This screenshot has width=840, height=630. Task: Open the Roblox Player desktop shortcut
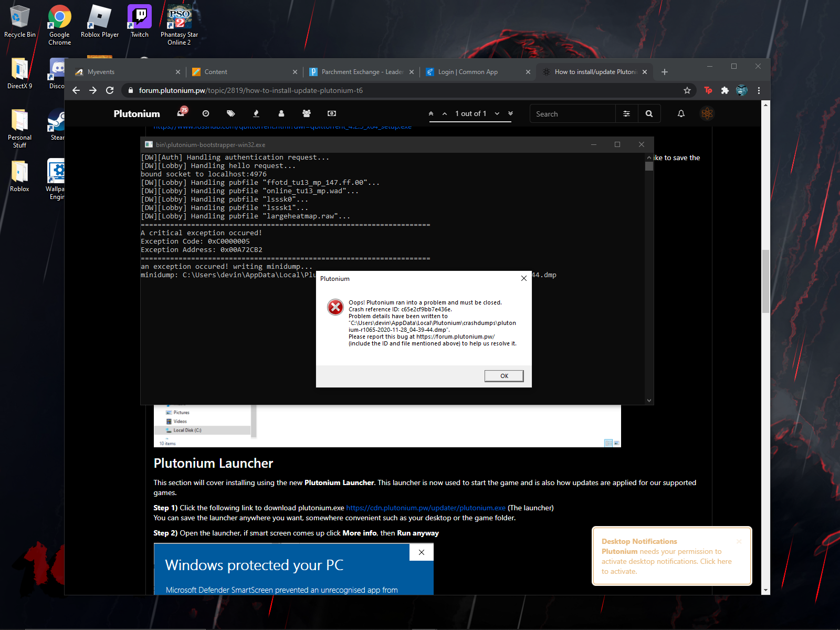[x=100, y=22]
